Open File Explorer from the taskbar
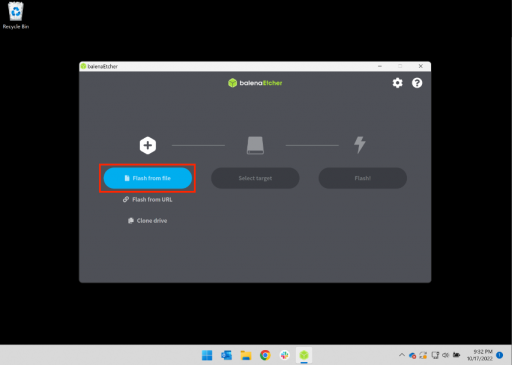Viewport: 512px width, 365px height. click(246, 355)
